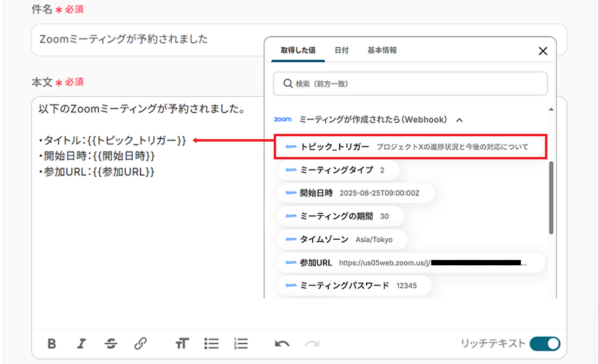598x364 pixels.
Task: Pick the 参加URL value chip
Action: (x=410, y=263)
